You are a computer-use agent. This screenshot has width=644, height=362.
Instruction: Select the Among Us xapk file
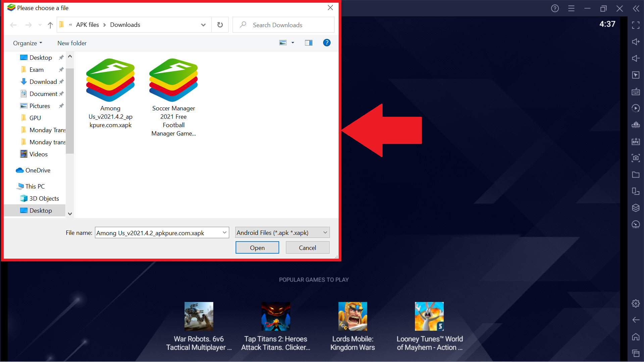(110, 94)
